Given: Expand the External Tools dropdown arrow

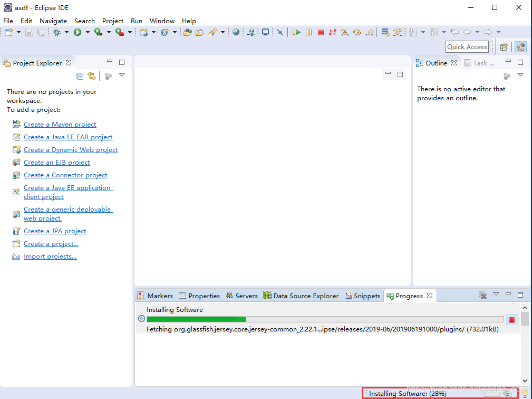Looking at the screenshot, I should pyautogui.click(x=130, y=32).
